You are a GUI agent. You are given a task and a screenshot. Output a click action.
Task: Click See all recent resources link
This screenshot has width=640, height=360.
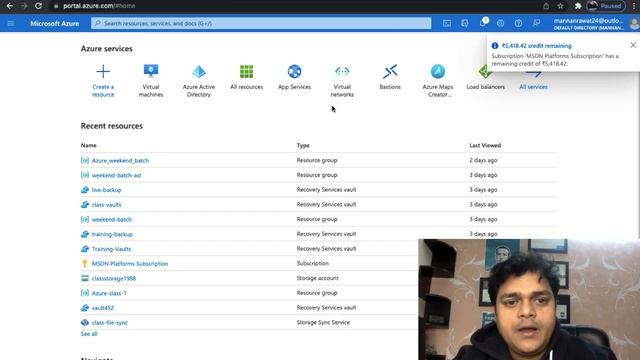[x=89, y=334]
